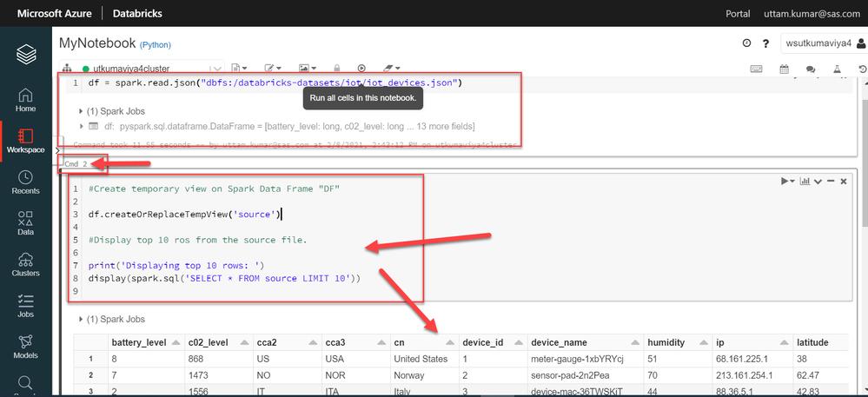This screenshot has height=397, width=868.
Task: Click uttam.kumar@sas.com in top bar
Action: [x=812, y=13]
